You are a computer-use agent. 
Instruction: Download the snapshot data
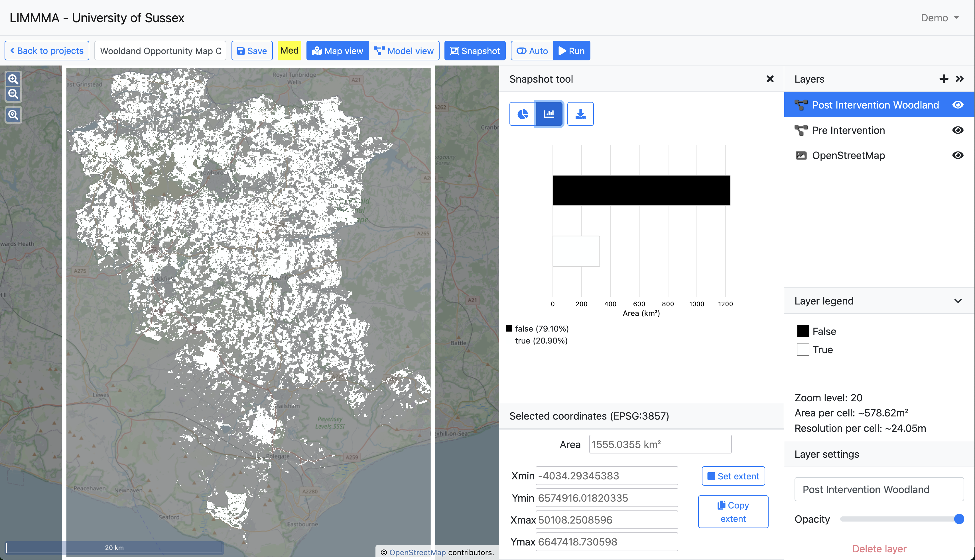[580, 114]
